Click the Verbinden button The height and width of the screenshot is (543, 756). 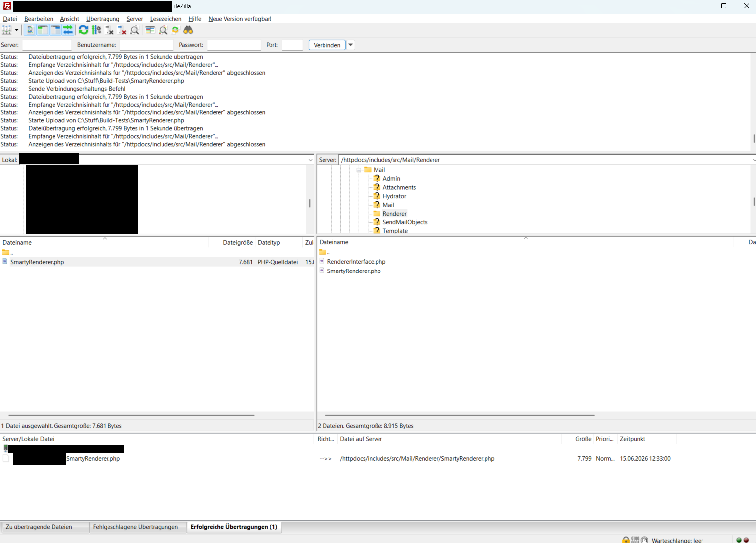(x=327, y=45)
